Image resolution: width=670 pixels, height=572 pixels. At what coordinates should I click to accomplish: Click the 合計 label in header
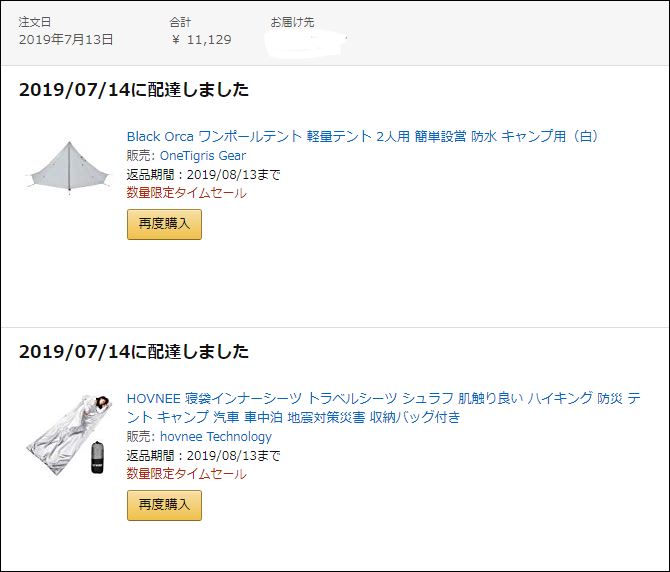point(180,22)
